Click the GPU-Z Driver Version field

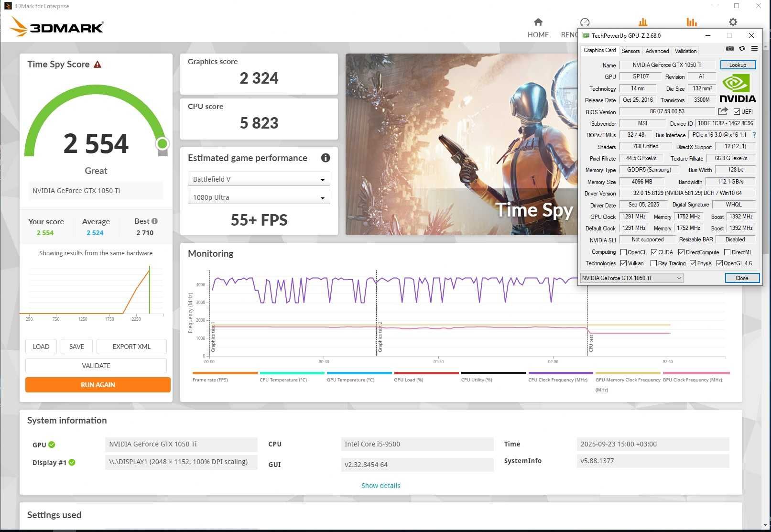click(x=687, y=193)
